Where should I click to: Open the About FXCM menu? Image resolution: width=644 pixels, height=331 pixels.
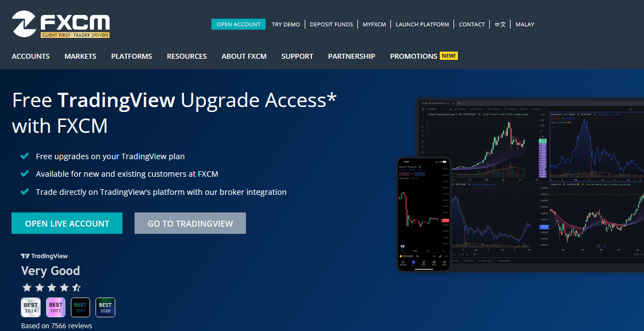click(x=244, y=56)
